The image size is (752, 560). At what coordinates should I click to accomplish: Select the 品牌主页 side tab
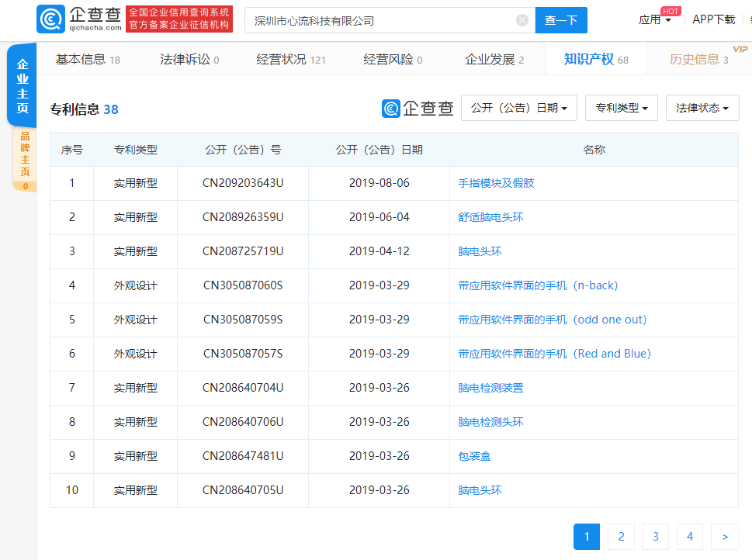click(x=25, y=159)
